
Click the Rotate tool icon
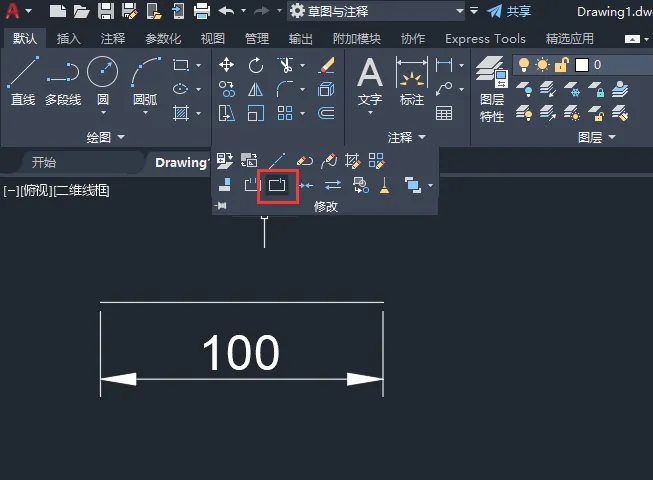coord(256,65)
